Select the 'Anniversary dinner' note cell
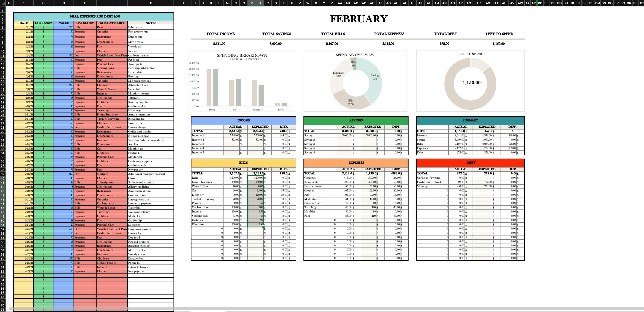The width and height of the screenshot is (644, 312). point(151,191)
